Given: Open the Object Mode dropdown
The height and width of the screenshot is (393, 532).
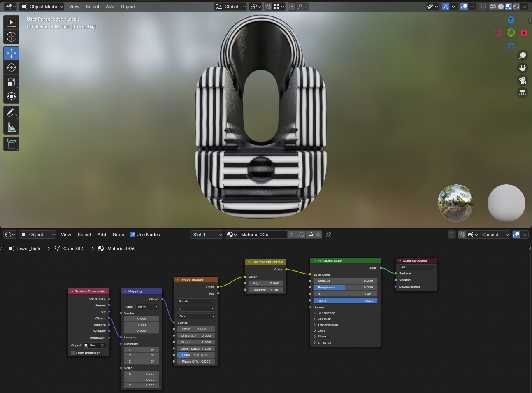Looking at the screenshot, I should (x=42, y=7).
